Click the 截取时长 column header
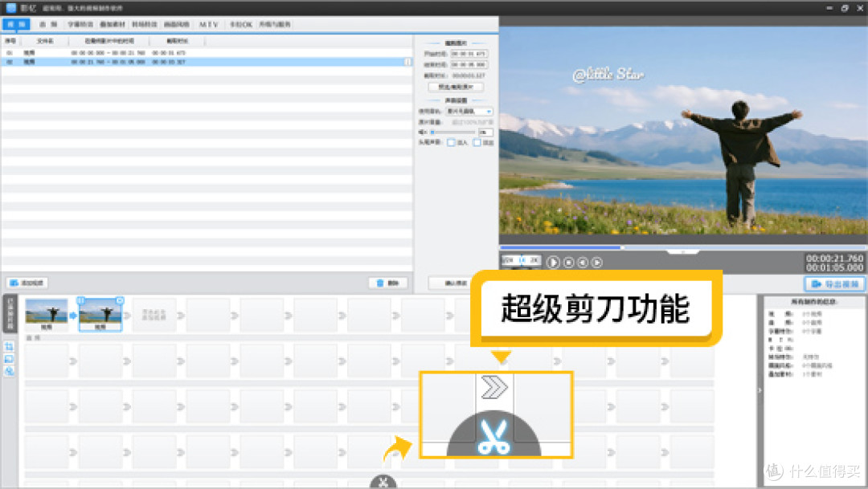The height and width of the screenshot is (489, 868). tap(177, 41)
